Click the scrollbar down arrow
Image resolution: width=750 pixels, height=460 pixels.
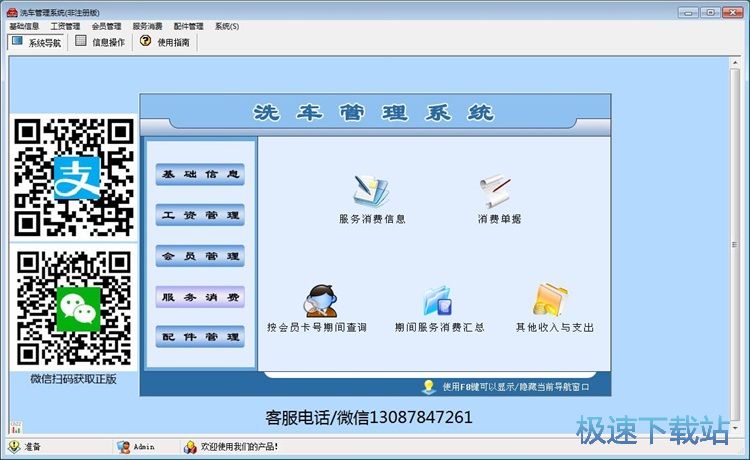coord(735,428)
